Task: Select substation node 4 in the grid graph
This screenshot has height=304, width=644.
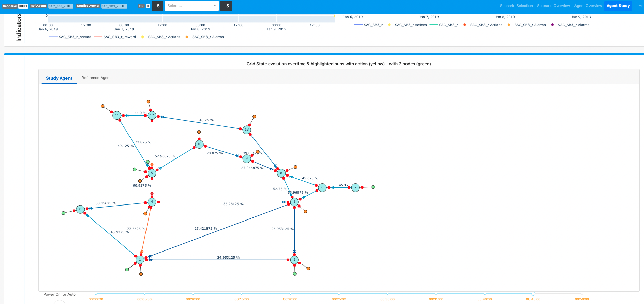Action: coord(152,202)
